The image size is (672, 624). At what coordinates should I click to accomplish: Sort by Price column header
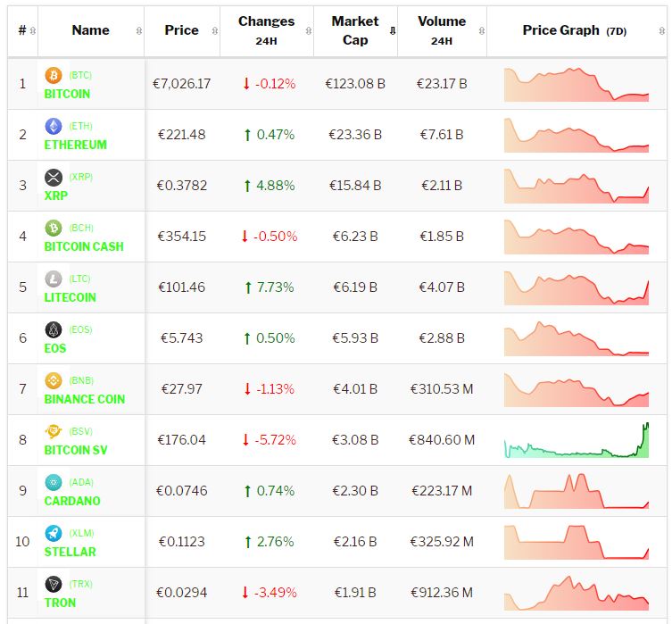pyautogui.click(x=181, y=30)
